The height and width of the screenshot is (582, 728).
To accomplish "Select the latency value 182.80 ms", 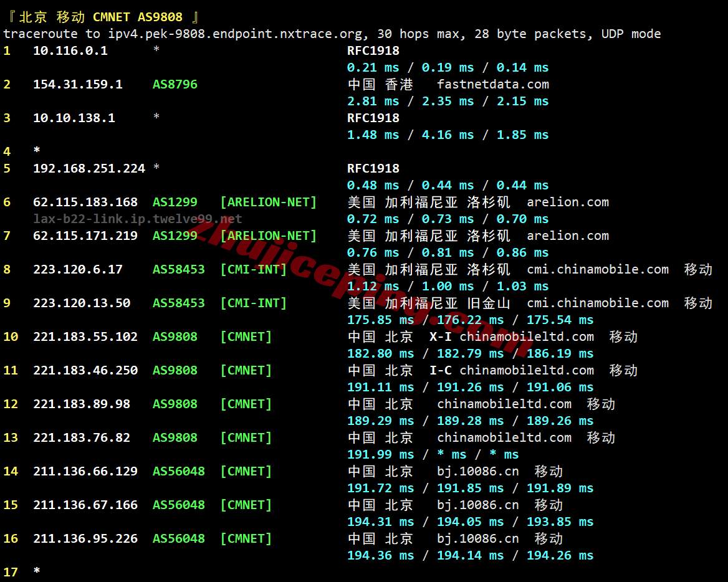I will 381,354.
